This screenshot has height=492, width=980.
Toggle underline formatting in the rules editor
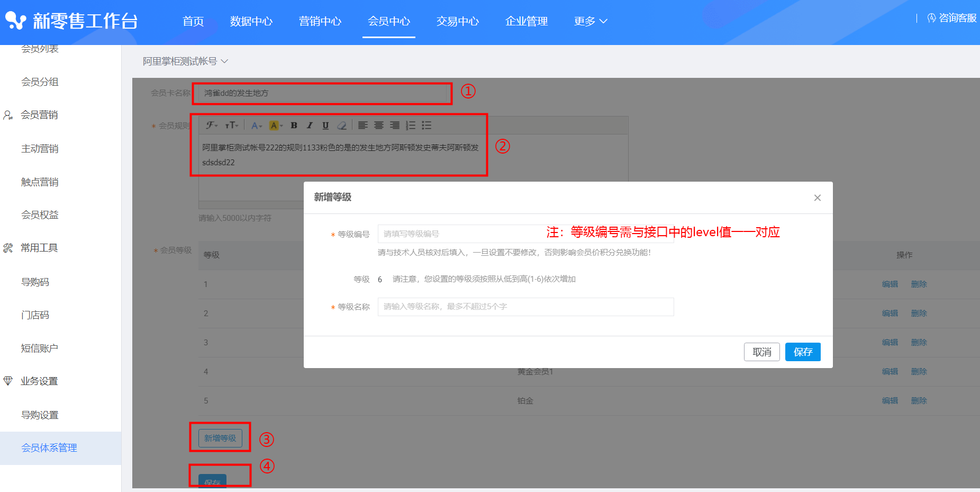(x=325, y=126)
